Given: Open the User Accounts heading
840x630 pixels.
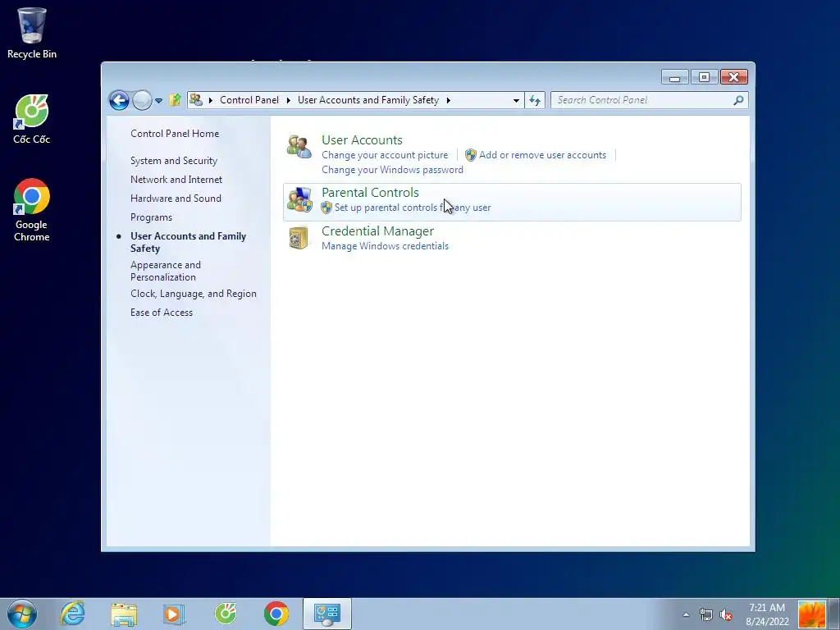Looking at the screenshot, I should click(x=362, y=139).
